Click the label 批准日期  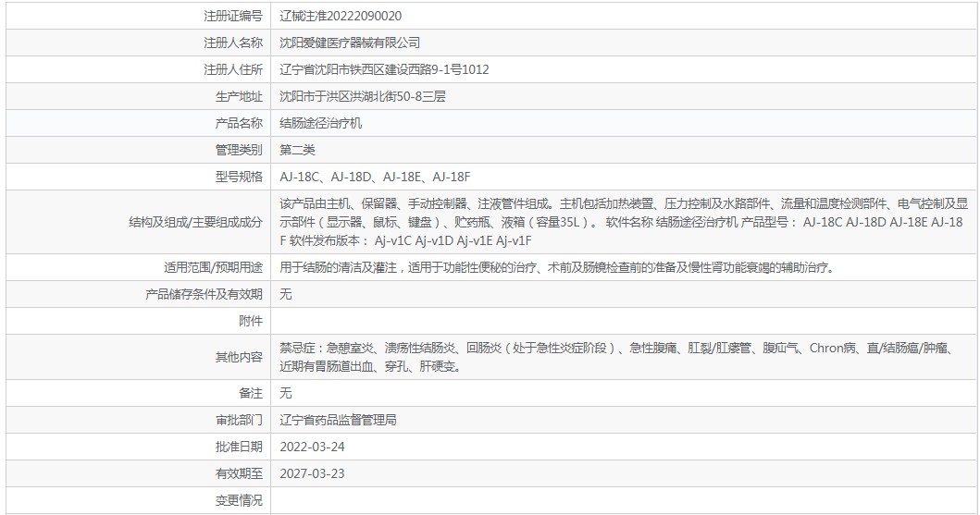pyautogui.click(x=239, y=447)
